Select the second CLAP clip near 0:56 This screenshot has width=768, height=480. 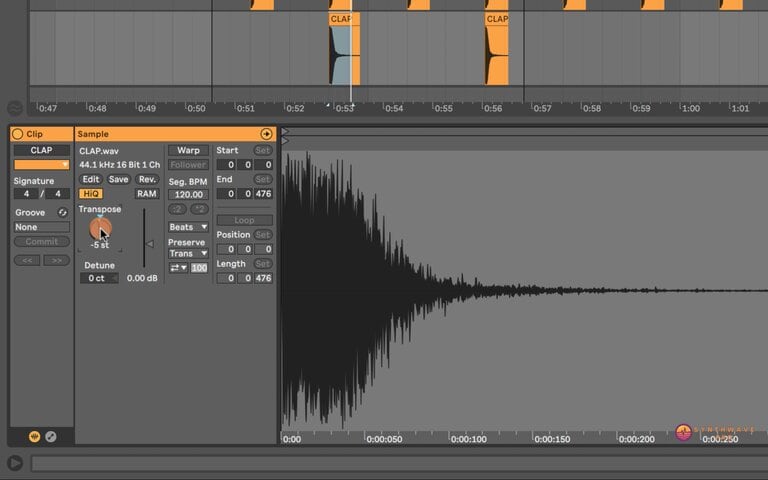pyautogui.click(x=497, y=49)
